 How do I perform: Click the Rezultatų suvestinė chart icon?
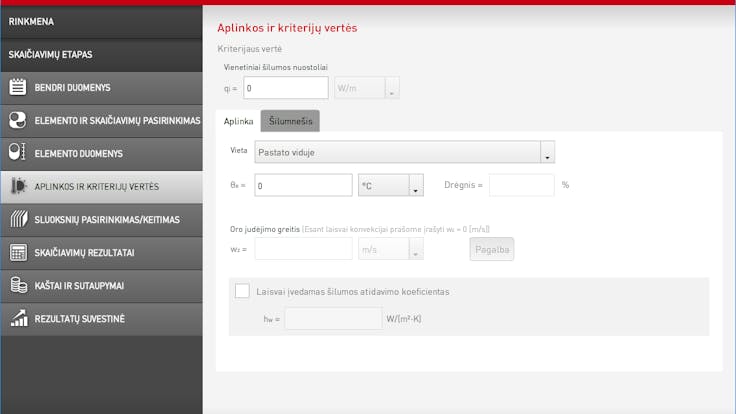tap(17, 318)
